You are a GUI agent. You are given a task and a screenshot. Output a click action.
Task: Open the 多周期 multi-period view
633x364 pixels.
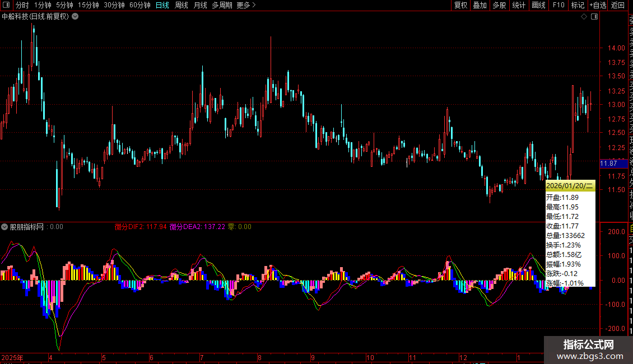(222, 5)
